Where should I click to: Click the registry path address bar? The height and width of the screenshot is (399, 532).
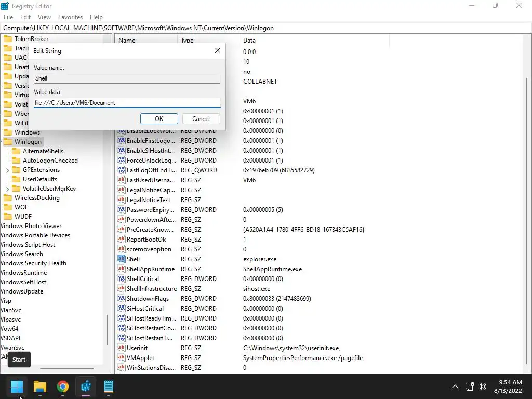point(266,28)
